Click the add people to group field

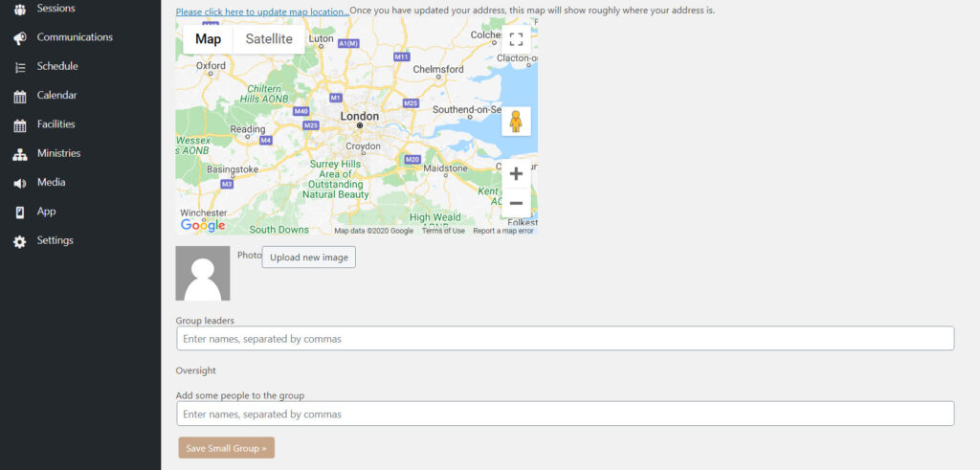[565, 414]
